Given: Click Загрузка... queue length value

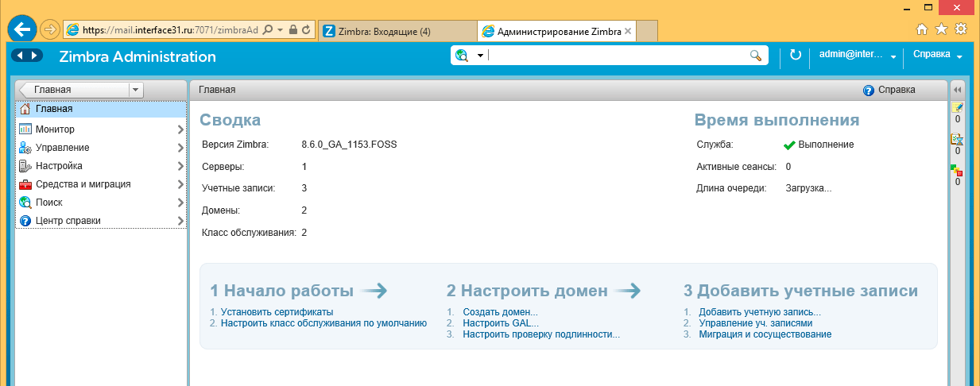Looking at the screenshot, I should (808, 188).
